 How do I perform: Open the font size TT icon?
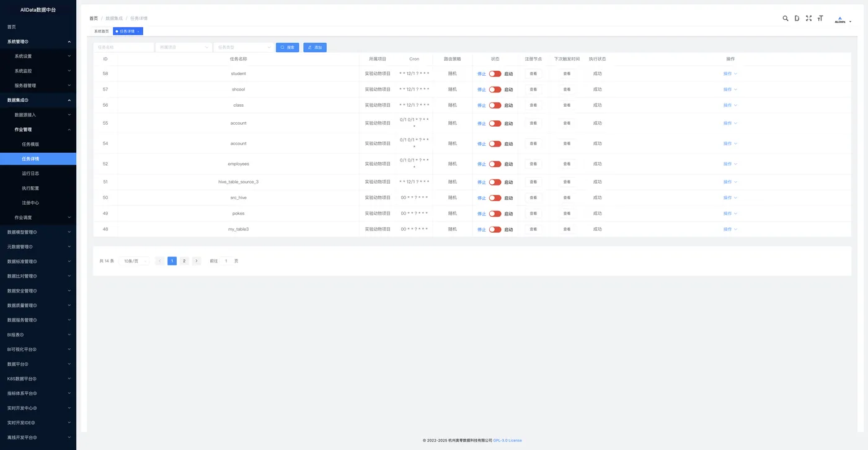point(820,19)
